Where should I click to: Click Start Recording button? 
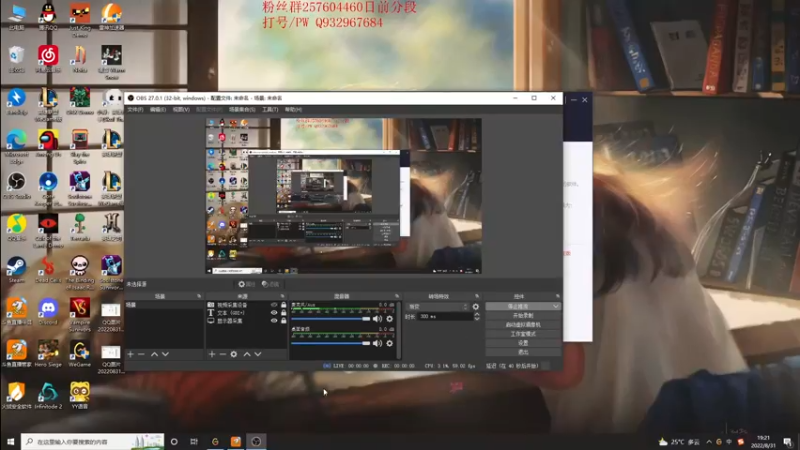coord(523,315)
